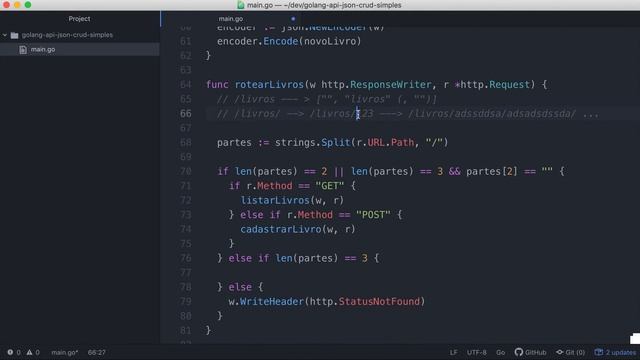
Task: Change line ending via LF indicator
Action: point(453,352)
